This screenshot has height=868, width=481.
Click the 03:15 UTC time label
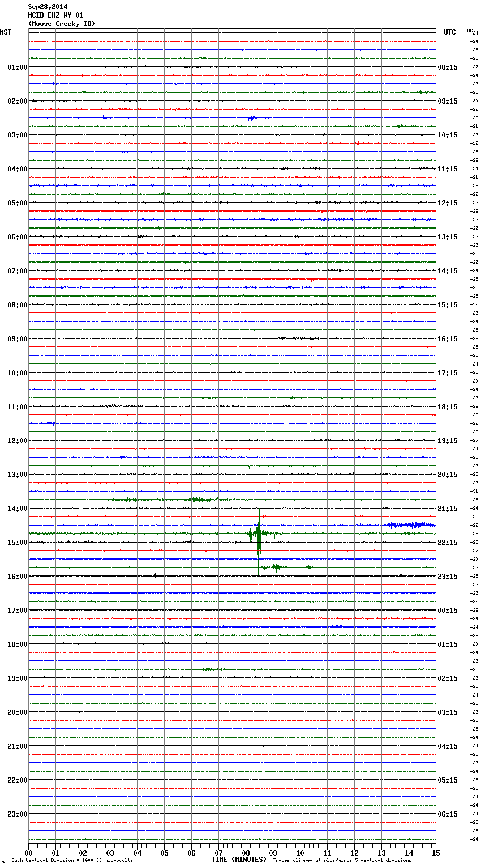click(x=448, y=712)
